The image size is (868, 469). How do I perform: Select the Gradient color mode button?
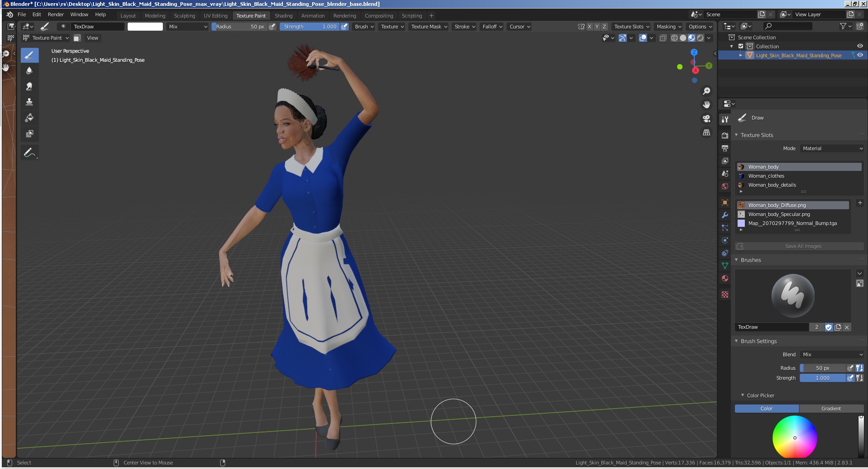point(831,409)
